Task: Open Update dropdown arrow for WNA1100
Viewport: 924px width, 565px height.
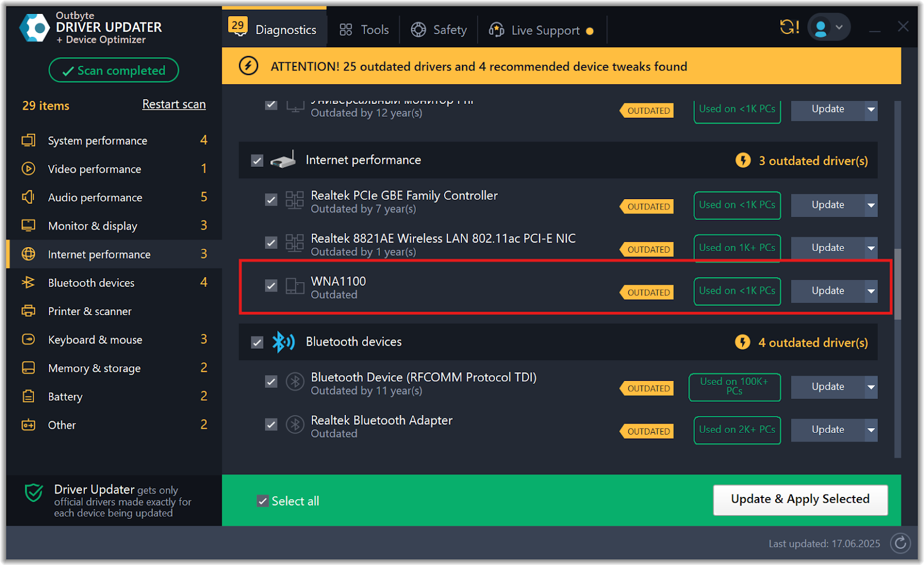Action: point(871,291)
